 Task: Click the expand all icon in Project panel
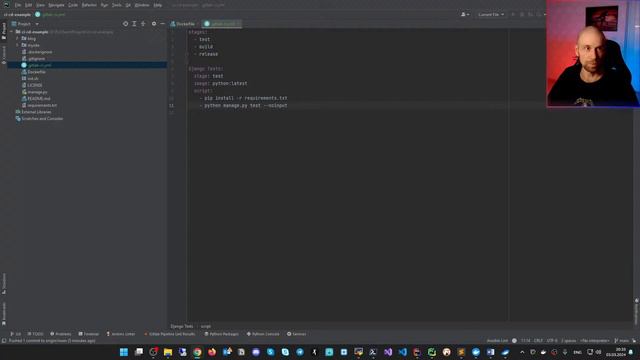pyautogui.click(x=134, y=24)
